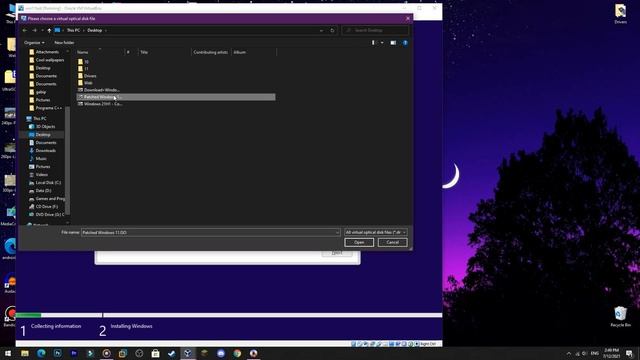640x360 pixels.
Task: Switch to VirtualBox on the taskbar
Action: (x=188, y=353)
